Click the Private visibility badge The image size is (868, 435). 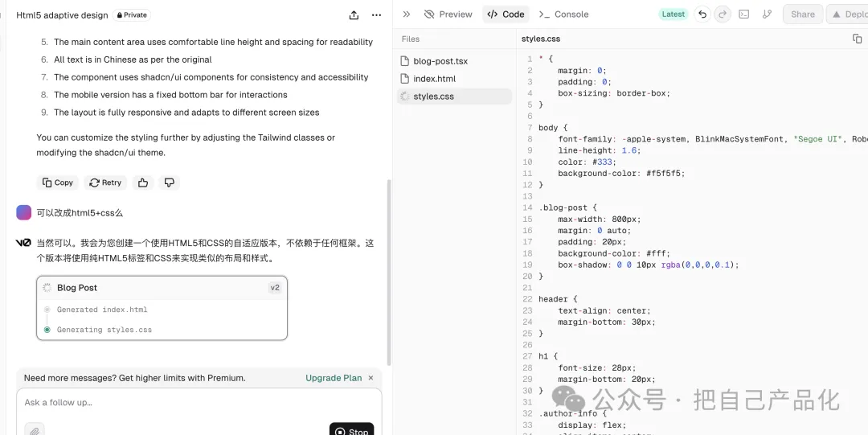pos(132,15)
